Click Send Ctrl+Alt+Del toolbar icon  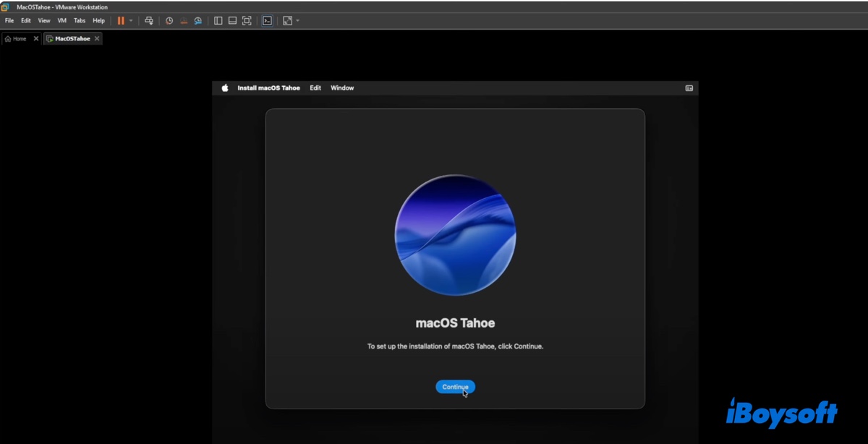coord(149,21)
